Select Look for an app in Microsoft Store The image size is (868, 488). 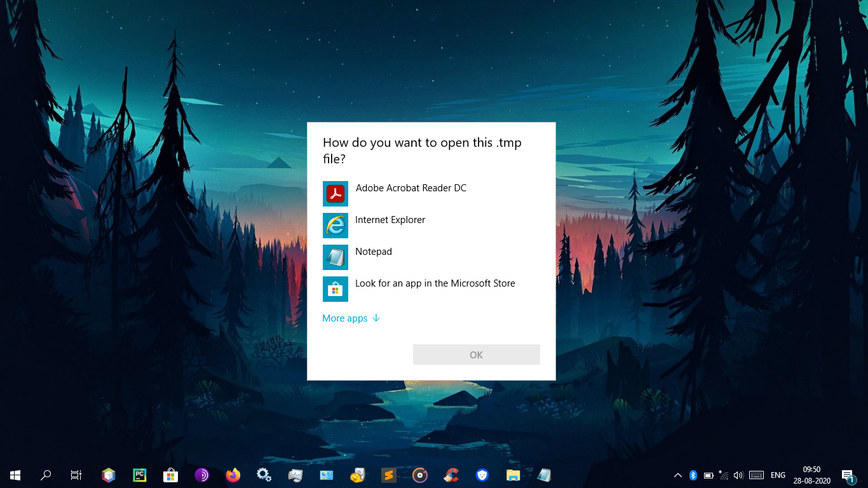pyautogui.click(x=431, y=289)
